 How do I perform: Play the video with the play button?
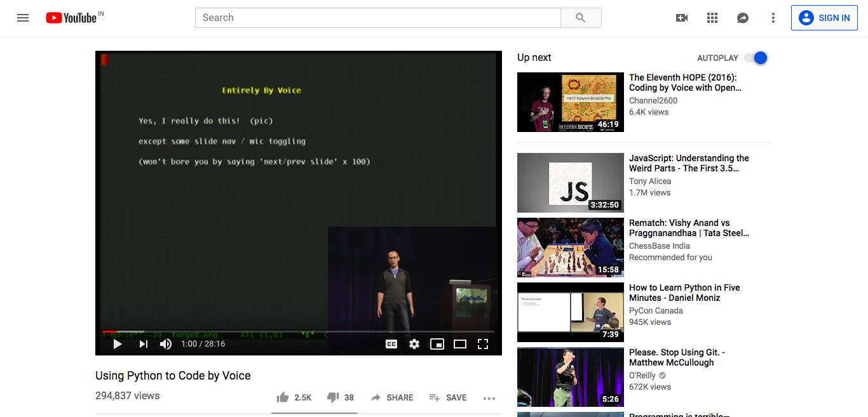[118, 344]
